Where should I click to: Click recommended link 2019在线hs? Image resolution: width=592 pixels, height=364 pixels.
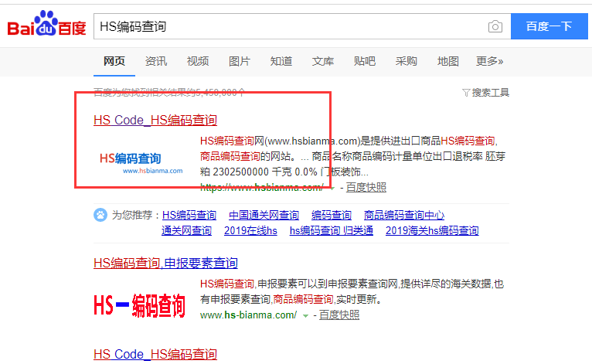point(250,231)
